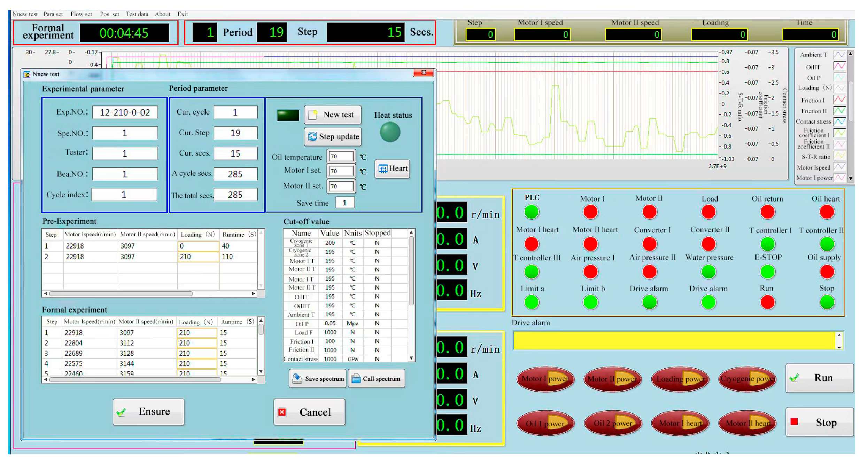The image size is (868, 465).
Task: Toggle the Motor I power switch
Action: (545, 379)
